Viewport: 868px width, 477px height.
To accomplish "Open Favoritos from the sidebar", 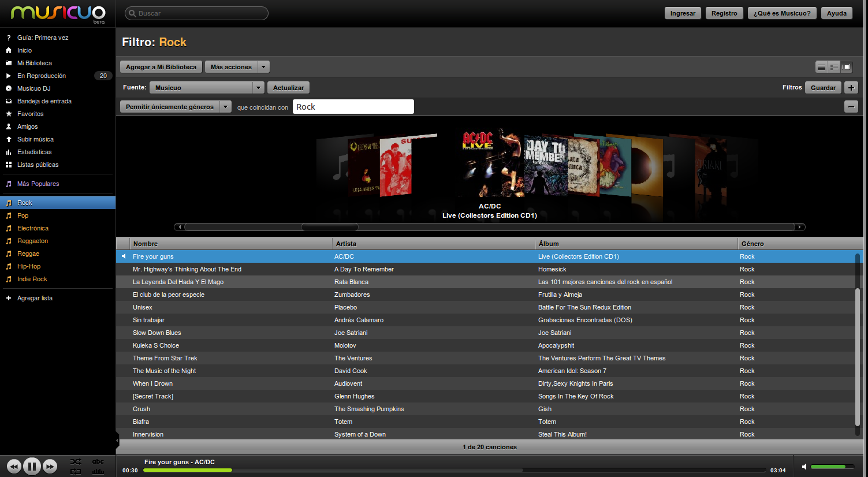I will (x=31, y=114).
